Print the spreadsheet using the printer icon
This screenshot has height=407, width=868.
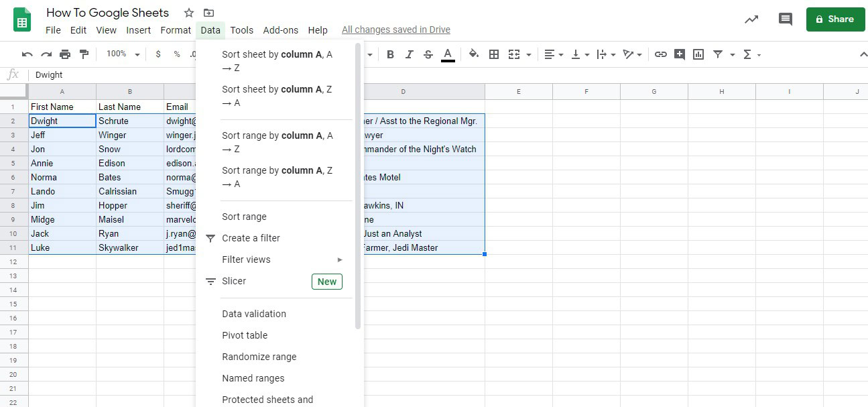pos(65,54)
